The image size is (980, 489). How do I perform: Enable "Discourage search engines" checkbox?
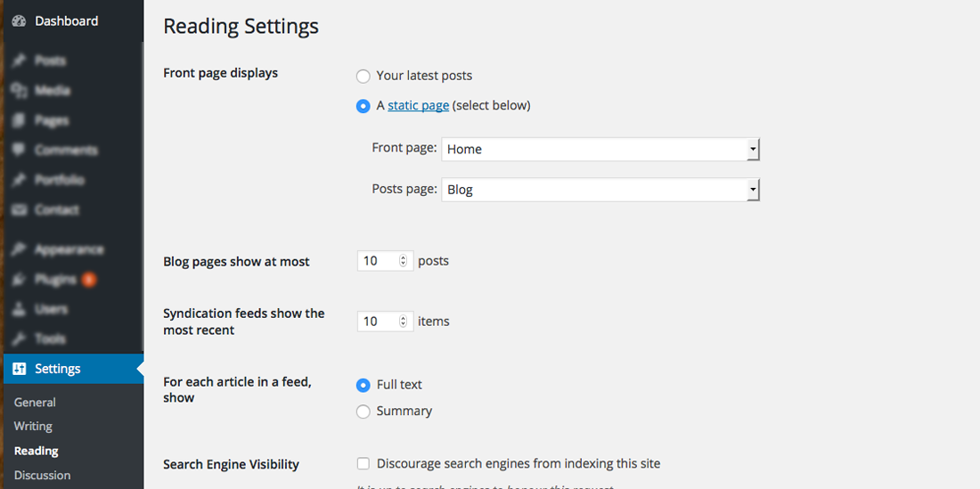[x=363, y=464]
